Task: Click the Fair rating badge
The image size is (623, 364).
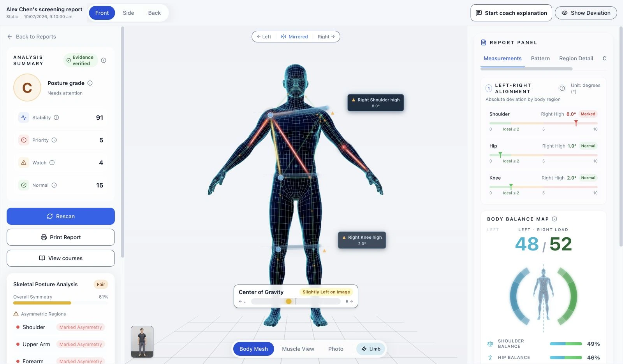Action: coord(101,284)
